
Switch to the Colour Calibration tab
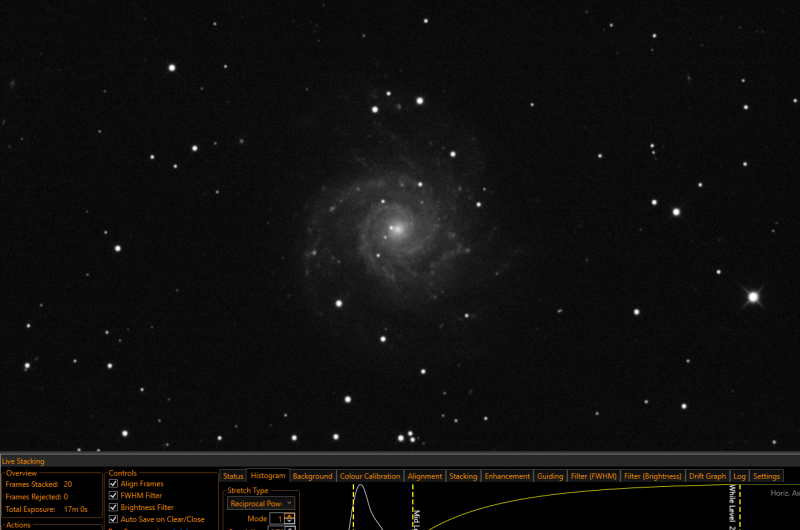coord(370,476)
